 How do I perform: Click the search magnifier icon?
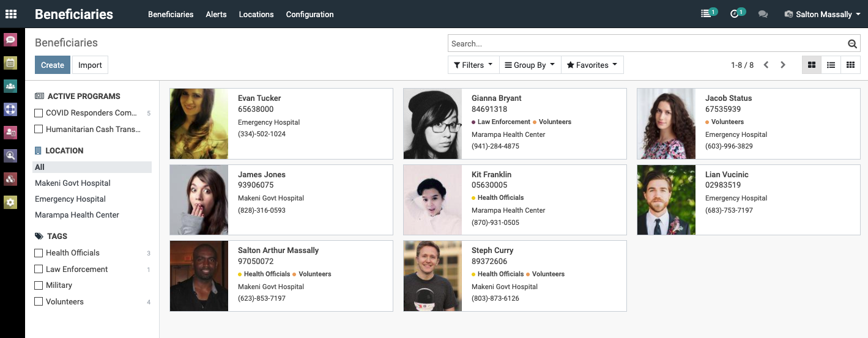coord(852,43)
